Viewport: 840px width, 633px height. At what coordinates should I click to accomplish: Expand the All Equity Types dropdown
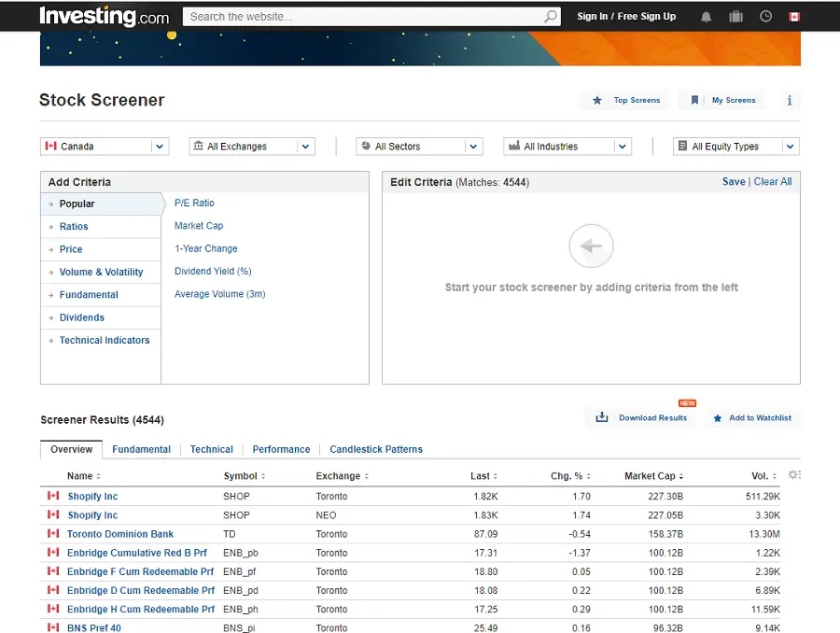(x=735, y=147)
